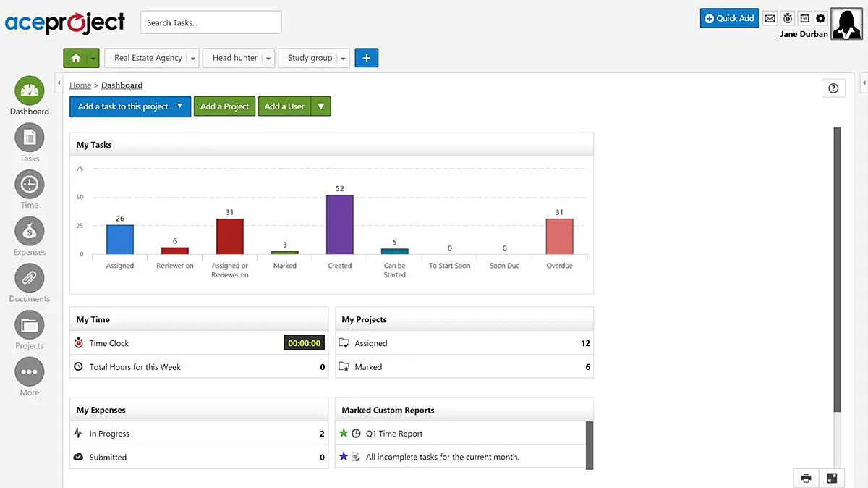Viewport: 868px width, 488px height.
Task: Open the Documents section
Action: point(29,279)
